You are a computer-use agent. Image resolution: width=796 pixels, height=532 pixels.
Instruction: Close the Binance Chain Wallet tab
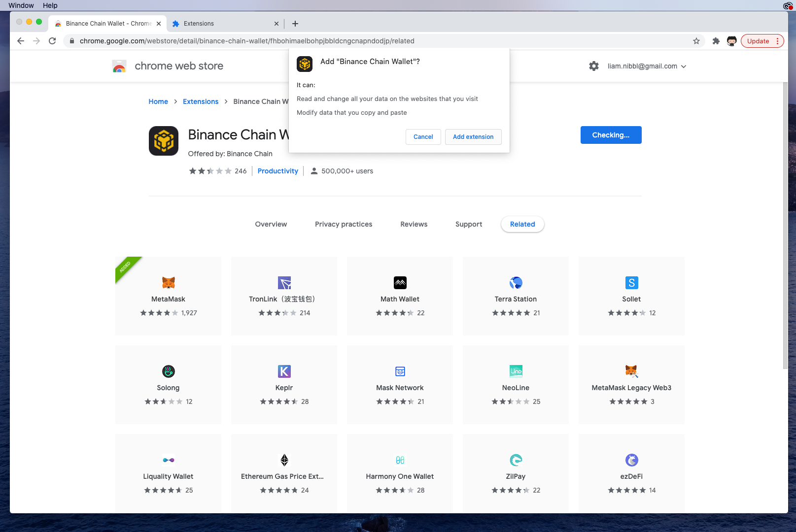click(159, 24)
